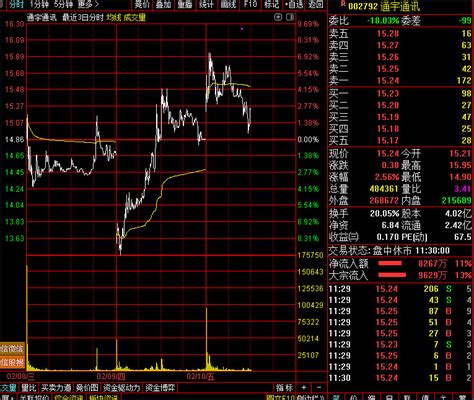This screenshot has height=400, width=474.
Task: Click the panel layout icon above chart
Action: point(290,17)
